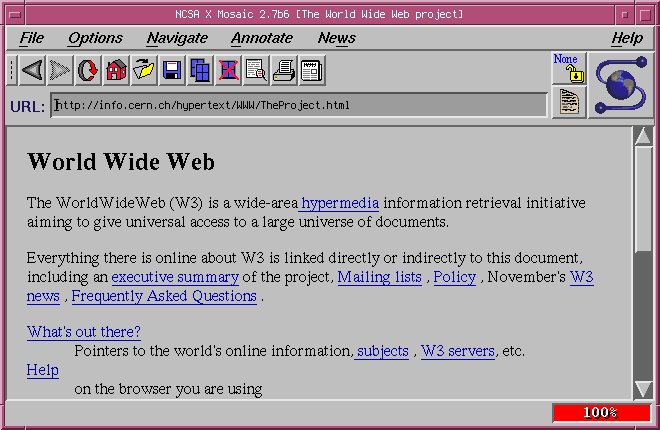Find in document using the magnifier page icon
This screenshot has height=430, width=660.
coord(256,70)
